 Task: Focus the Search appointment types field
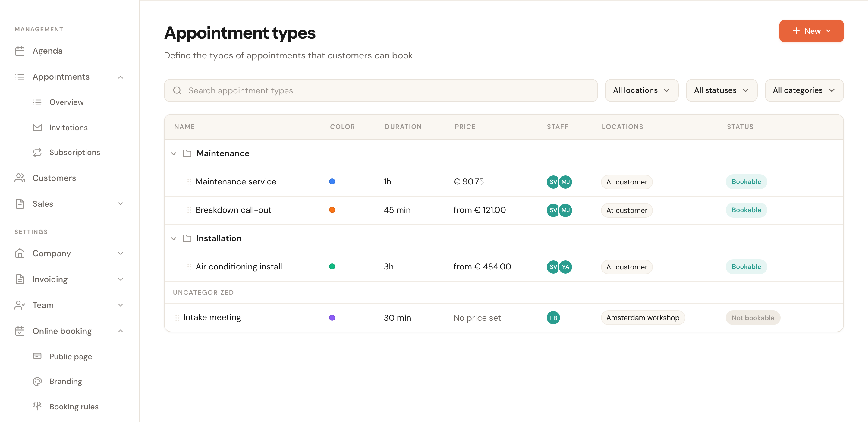pyautogui.click(x=381, y=90)
